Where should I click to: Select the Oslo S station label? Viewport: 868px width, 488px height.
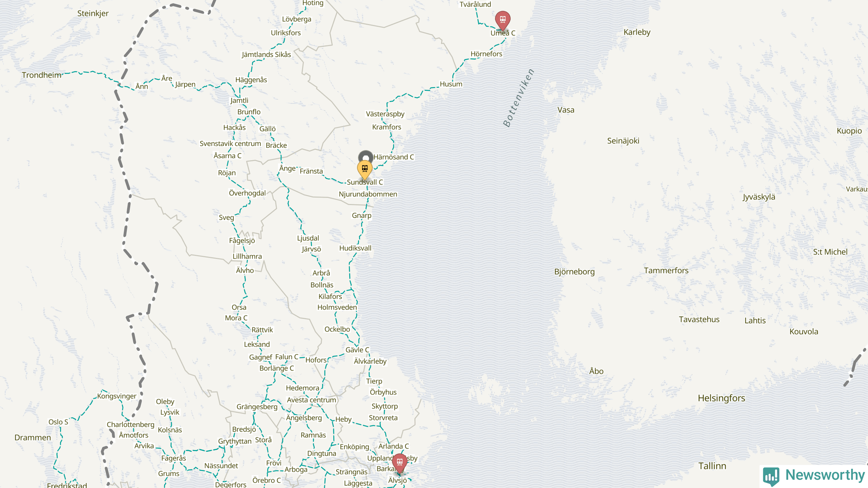(x=58, y=422)
